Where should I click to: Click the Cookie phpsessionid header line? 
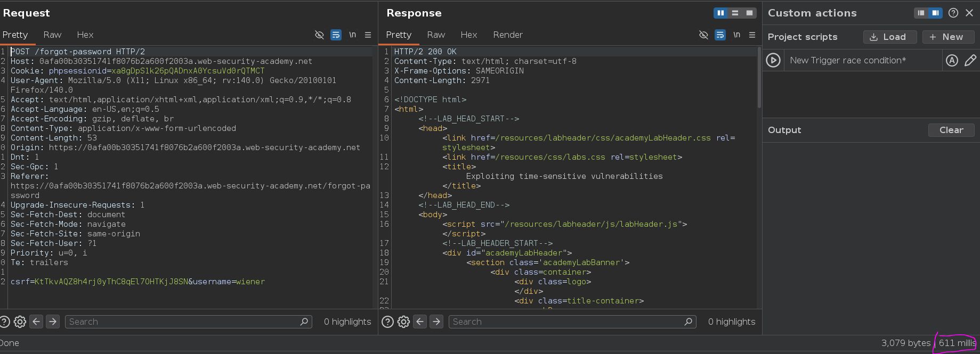point(137,71)
